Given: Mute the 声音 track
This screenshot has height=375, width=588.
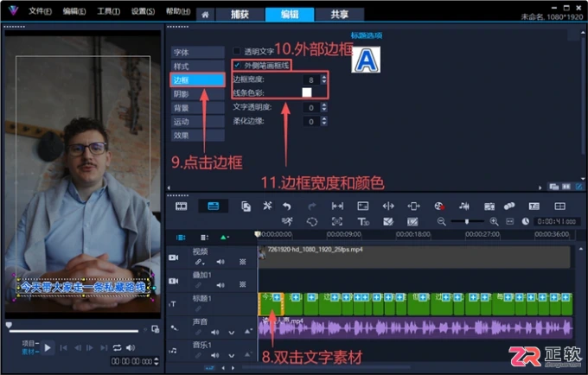Looking at the screenshot, I should pyautogui.click(x=214, y=332).
